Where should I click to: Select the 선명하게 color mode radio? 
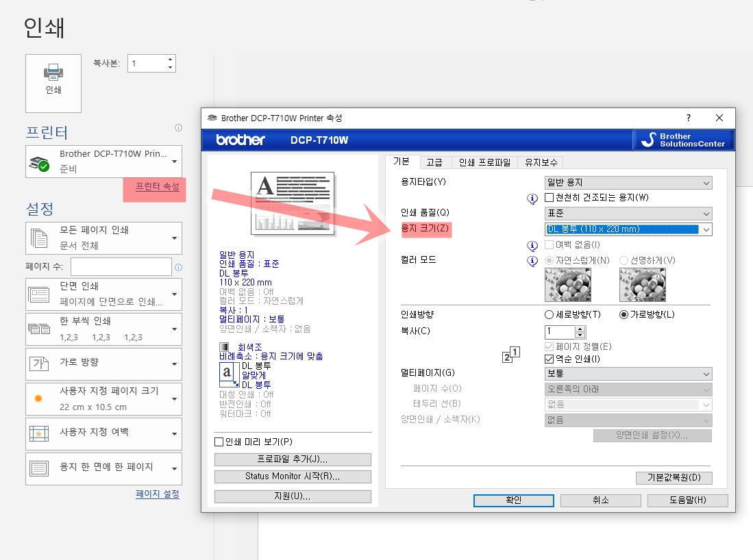(x=624, y=261)
